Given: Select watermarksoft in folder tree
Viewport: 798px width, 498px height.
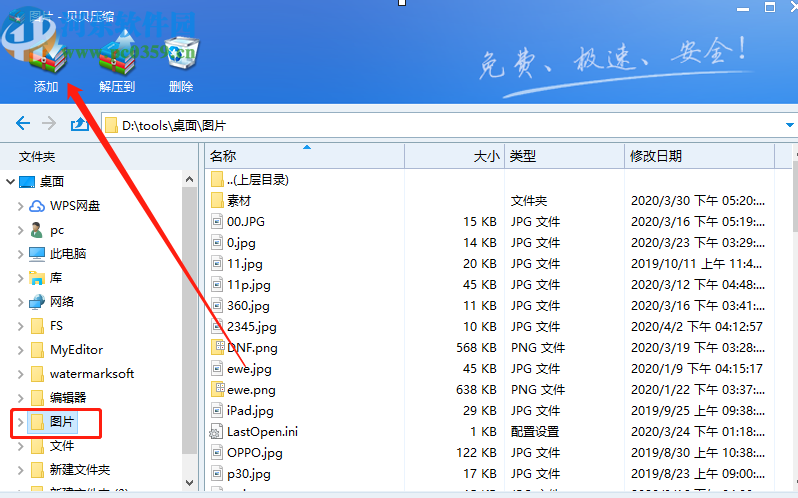Looking at the screenshot, I should click(x=82, y=374).
